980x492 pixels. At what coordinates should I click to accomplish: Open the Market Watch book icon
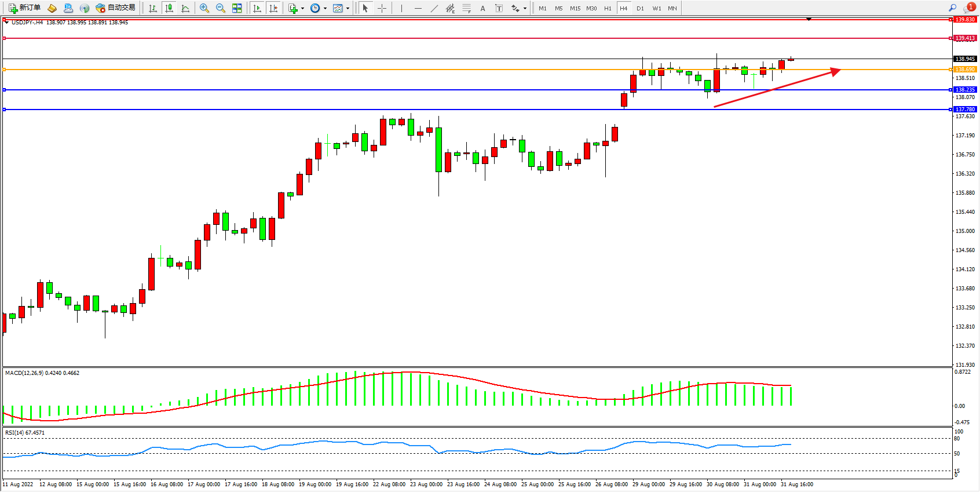[52, 8]
